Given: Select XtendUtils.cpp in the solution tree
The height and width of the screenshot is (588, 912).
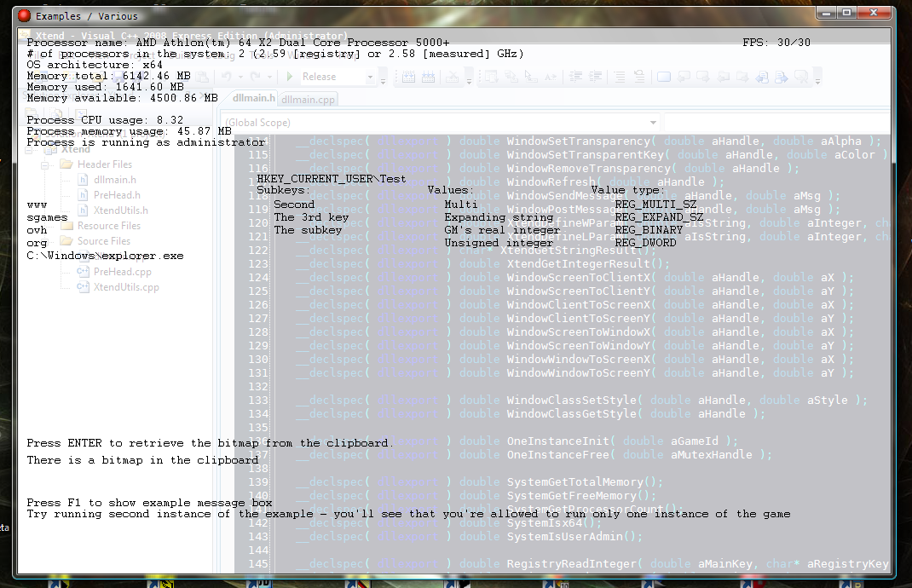Looking at the screenshot, I should pos(126,287).
